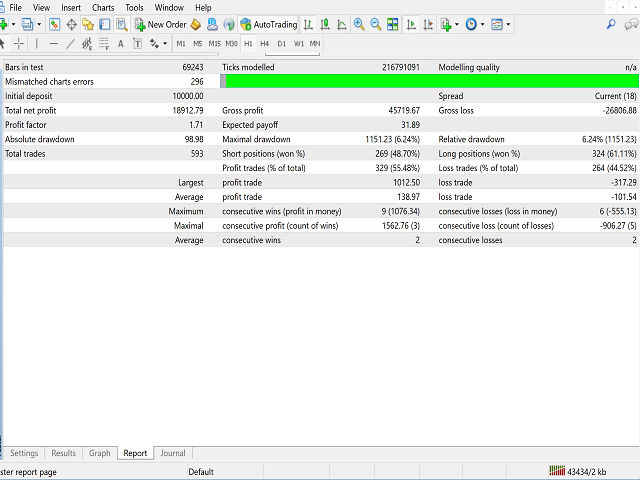Click the periodicity clock icon

[x=471, y=24]
